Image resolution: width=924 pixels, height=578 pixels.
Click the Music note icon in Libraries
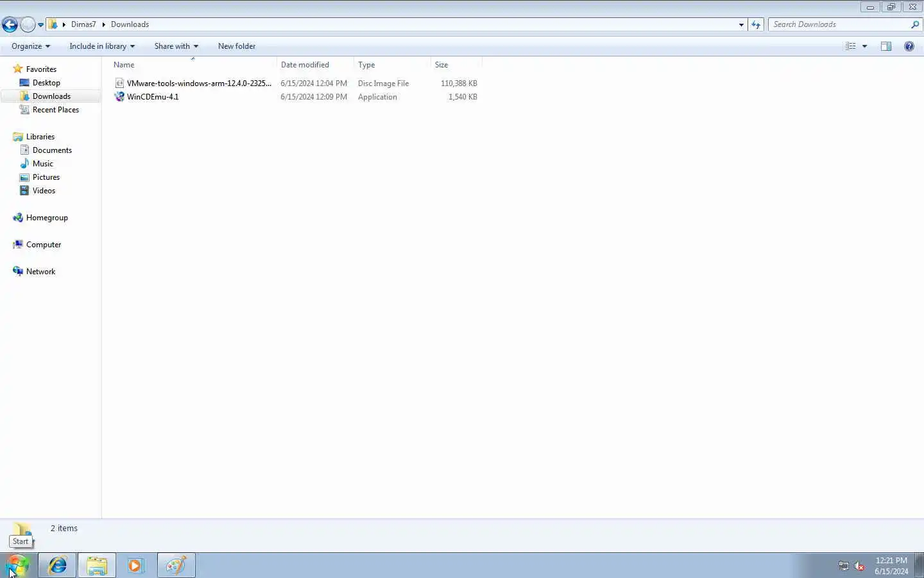point(24,164)
